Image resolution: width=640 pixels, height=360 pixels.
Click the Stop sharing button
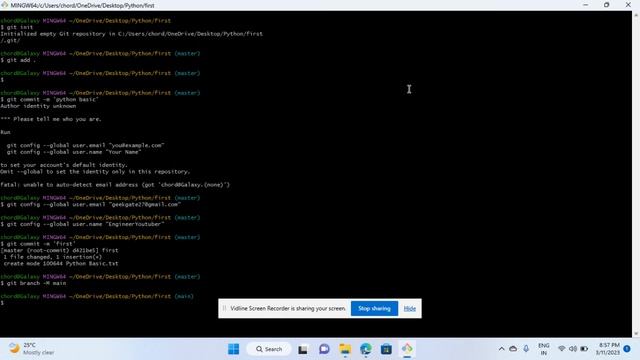coord(374,309)
